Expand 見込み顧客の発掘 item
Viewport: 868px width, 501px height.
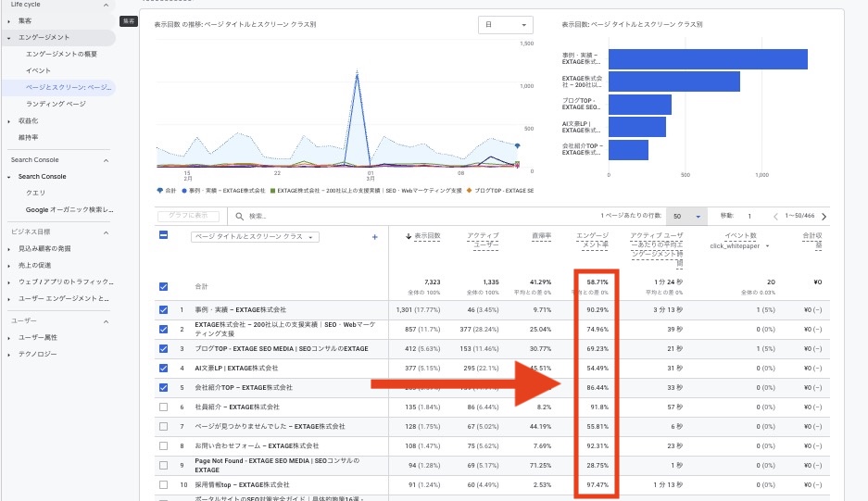pos(9,249)
